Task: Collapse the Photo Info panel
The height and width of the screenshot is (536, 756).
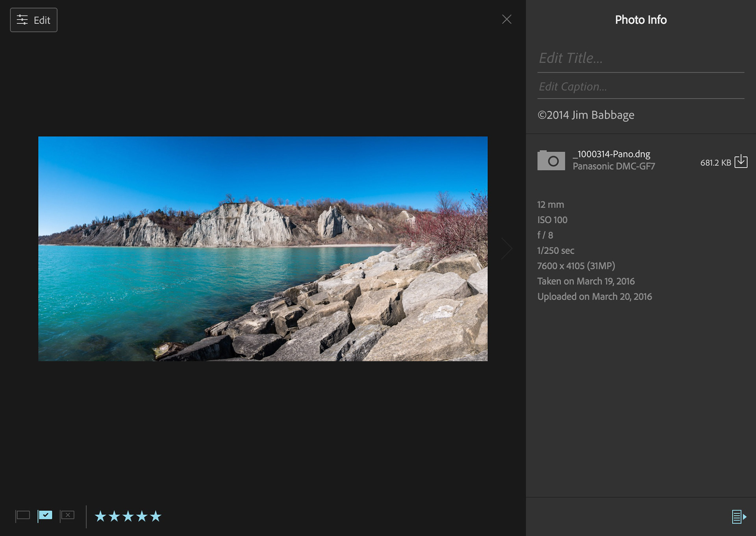Action: click(739, 517)
